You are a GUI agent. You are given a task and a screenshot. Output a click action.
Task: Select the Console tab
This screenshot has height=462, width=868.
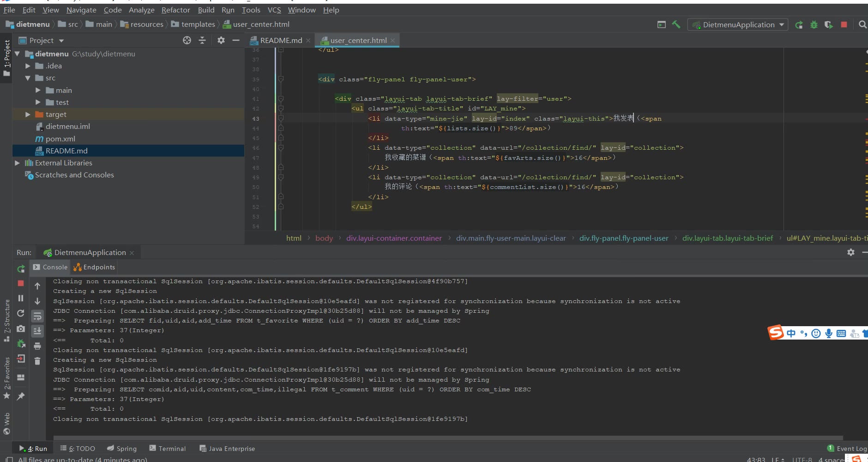tap(50, 267)
